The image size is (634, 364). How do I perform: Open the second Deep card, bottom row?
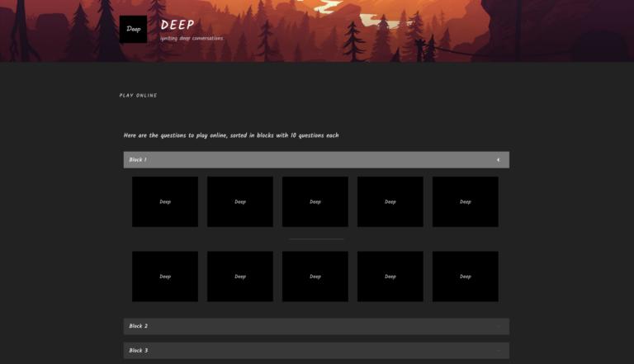click(240, 277)
